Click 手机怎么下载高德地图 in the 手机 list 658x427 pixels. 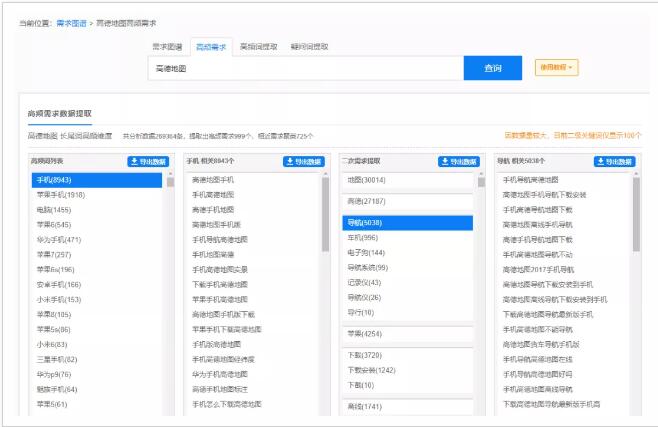click(227, 405)
